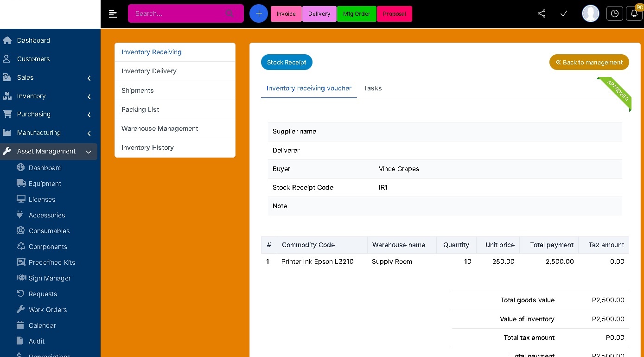Select the Inventory receiving voucher tab
The height and width of the screenshot is (357, 644).
point(309,88)
